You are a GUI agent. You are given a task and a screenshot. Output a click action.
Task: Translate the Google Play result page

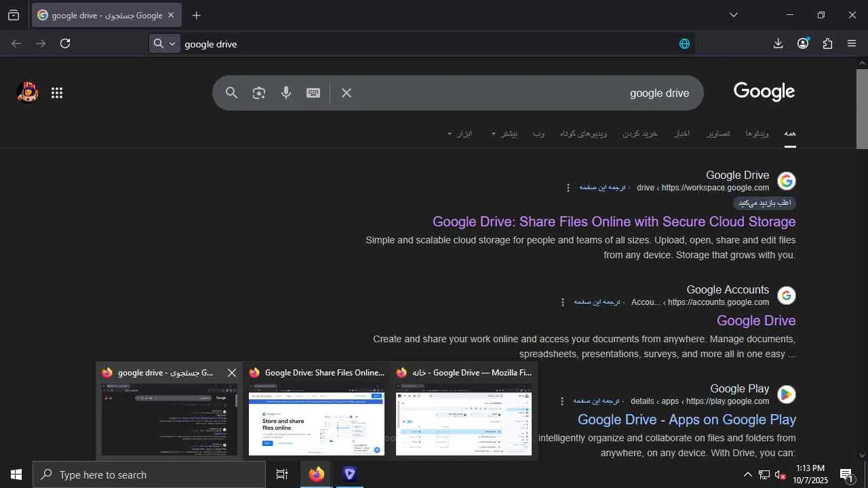(596, 401)
